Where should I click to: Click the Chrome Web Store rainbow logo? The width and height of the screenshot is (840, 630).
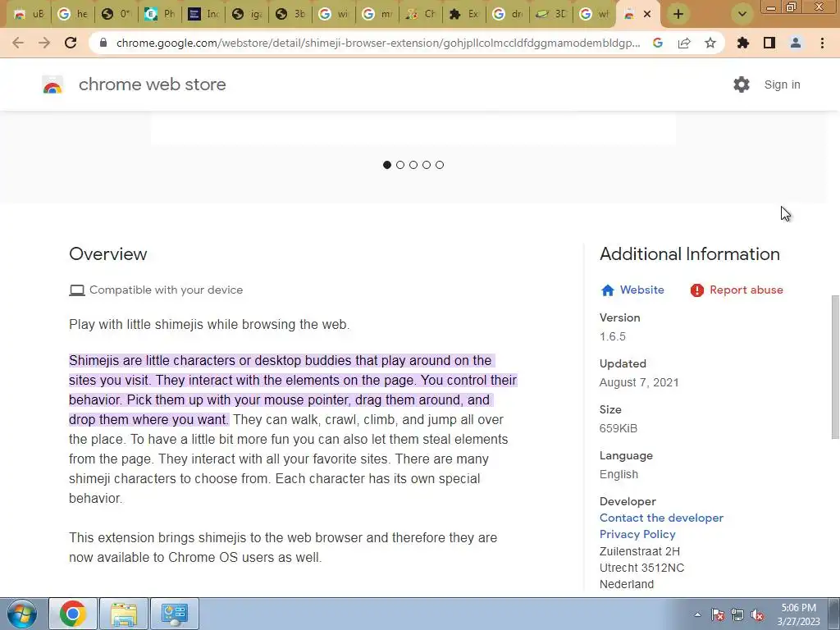[52, 84]
